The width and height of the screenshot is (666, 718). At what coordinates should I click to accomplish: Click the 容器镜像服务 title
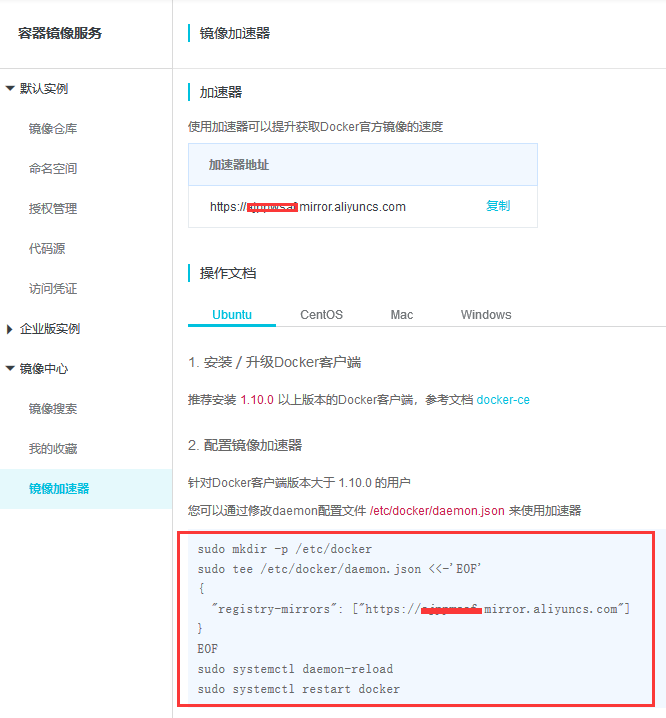(x=60, y=33)
